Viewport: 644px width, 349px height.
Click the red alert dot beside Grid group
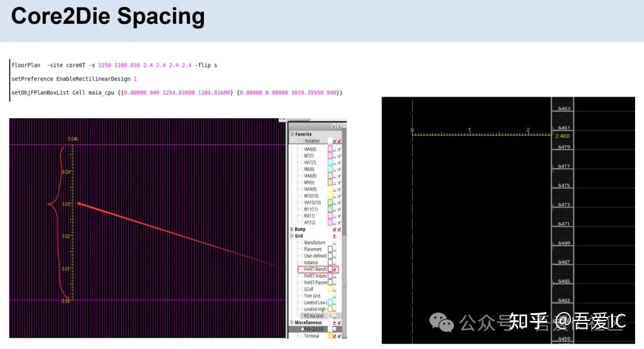[333, 235]
